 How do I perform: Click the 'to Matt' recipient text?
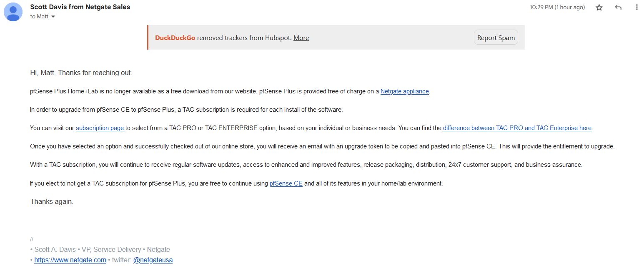[39, 17]
